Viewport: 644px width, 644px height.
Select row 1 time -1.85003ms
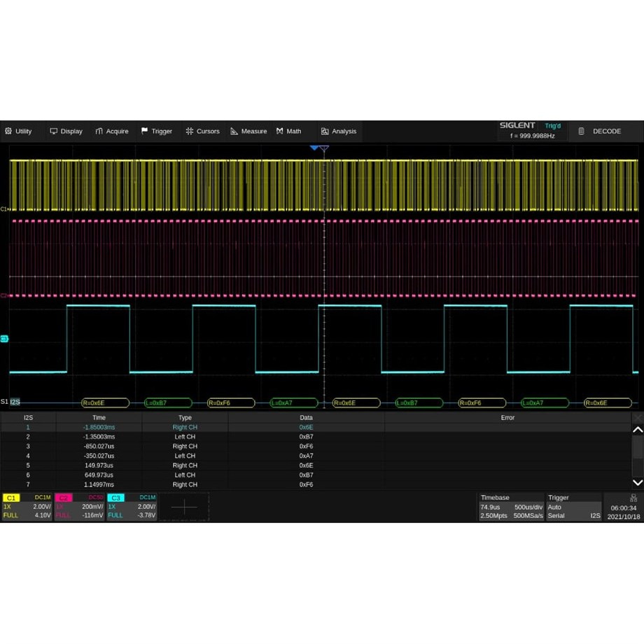99,427
